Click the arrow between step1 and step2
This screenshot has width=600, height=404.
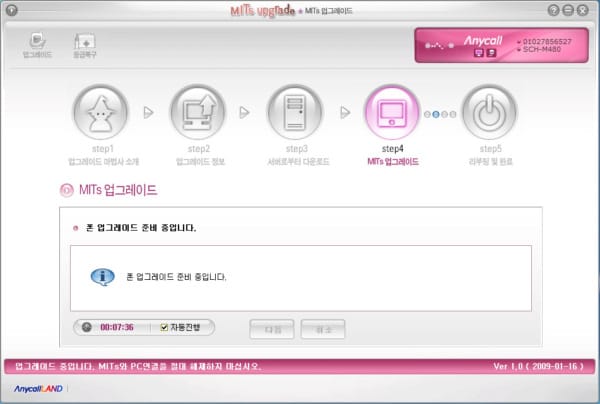click(148, 112)
